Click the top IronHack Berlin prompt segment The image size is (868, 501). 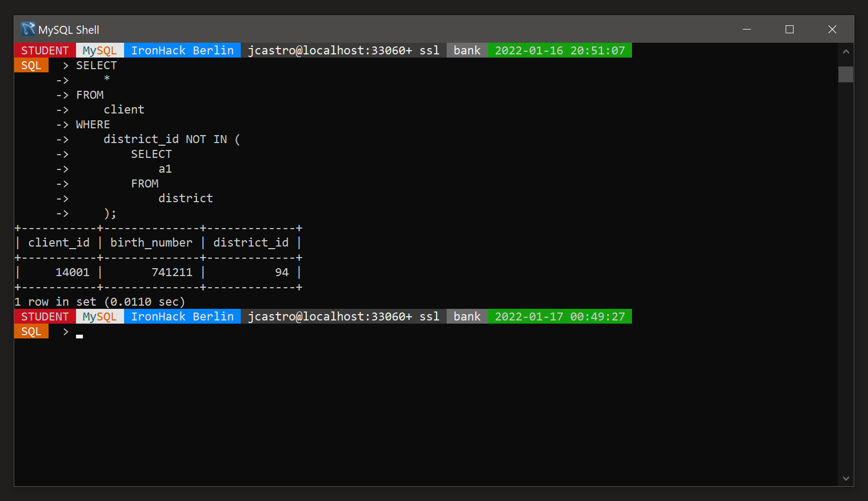click(182, 51)
